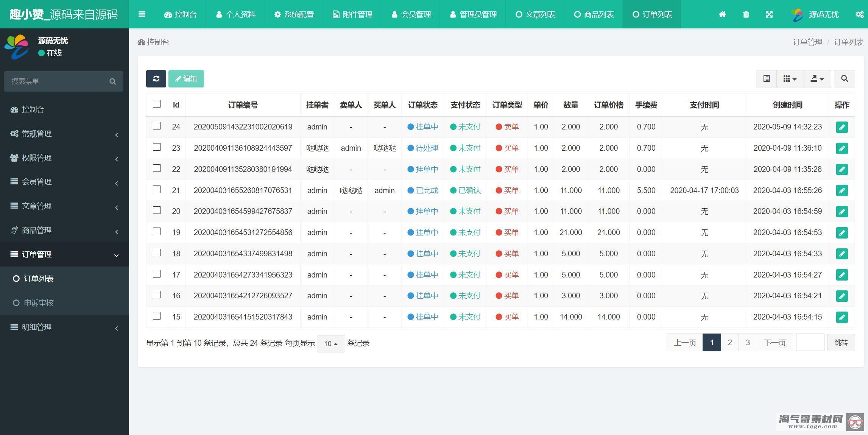Click the trash cache-clear icon
Screen dimensions: 868x435
pos(746,14)
